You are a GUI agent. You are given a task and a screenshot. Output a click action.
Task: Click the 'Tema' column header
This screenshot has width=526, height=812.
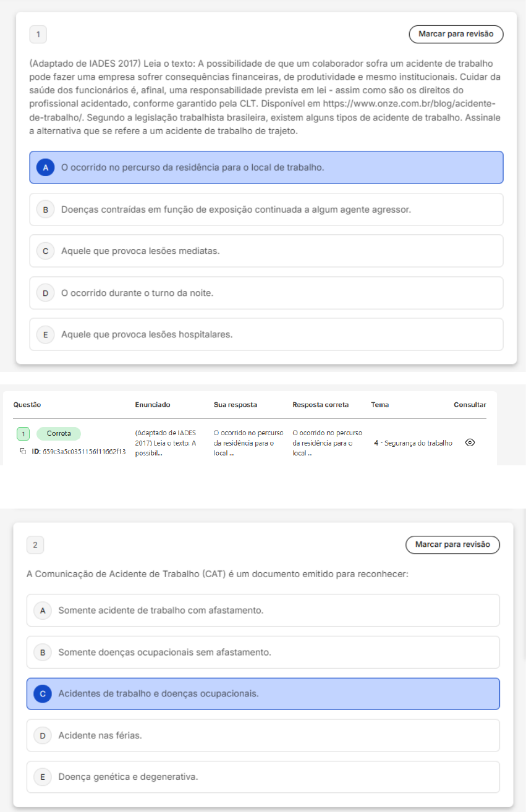point(380,405)
